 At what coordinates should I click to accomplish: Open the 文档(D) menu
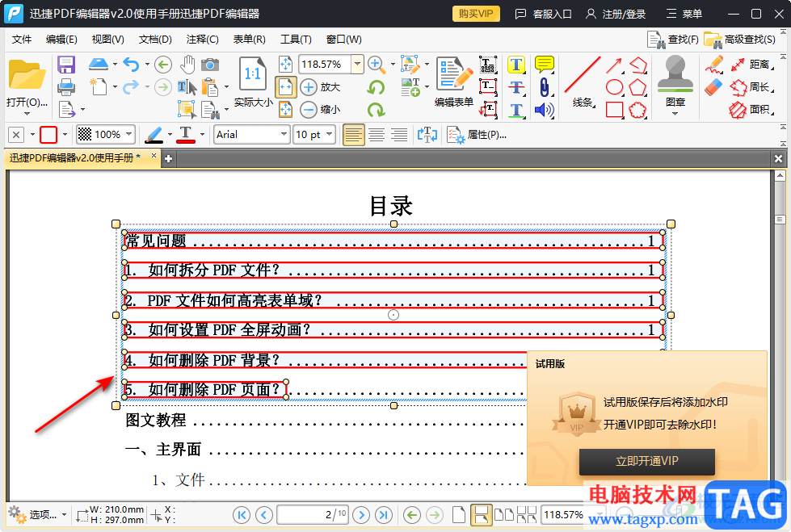point(155,40)
